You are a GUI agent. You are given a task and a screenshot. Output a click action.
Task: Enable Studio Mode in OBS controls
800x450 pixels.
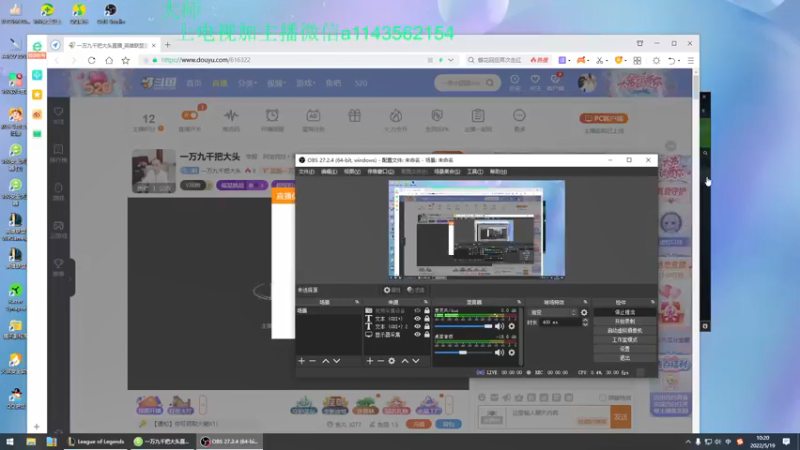[624, 340]
